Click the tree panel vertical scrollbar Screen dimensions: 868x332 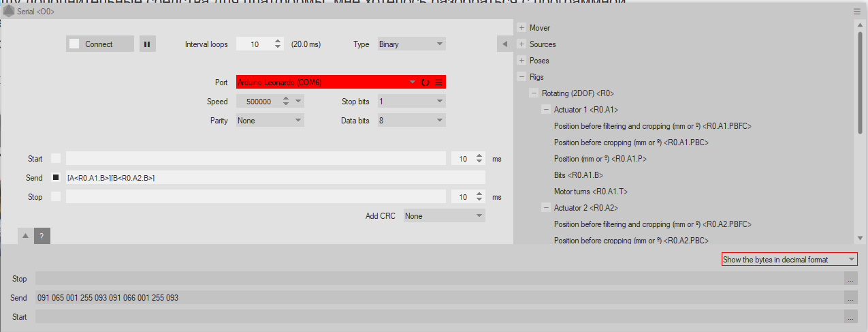click(860, 82)
